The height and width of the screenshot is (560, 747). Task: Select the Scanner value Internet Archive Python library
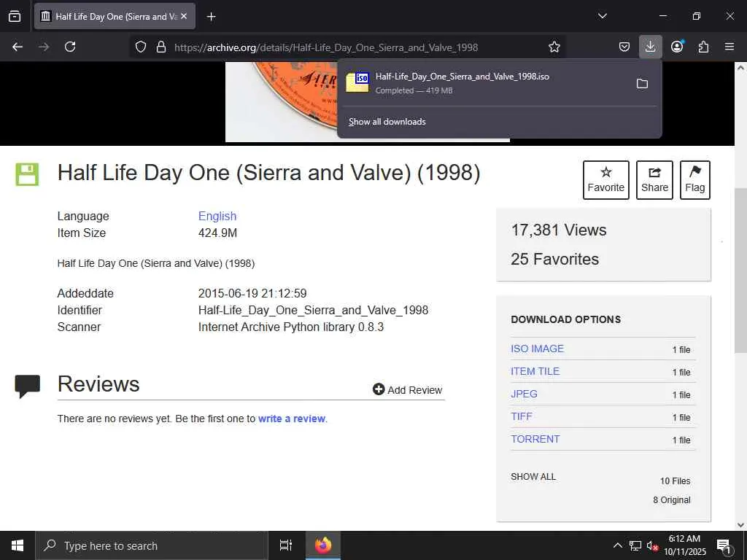[291, 327]
